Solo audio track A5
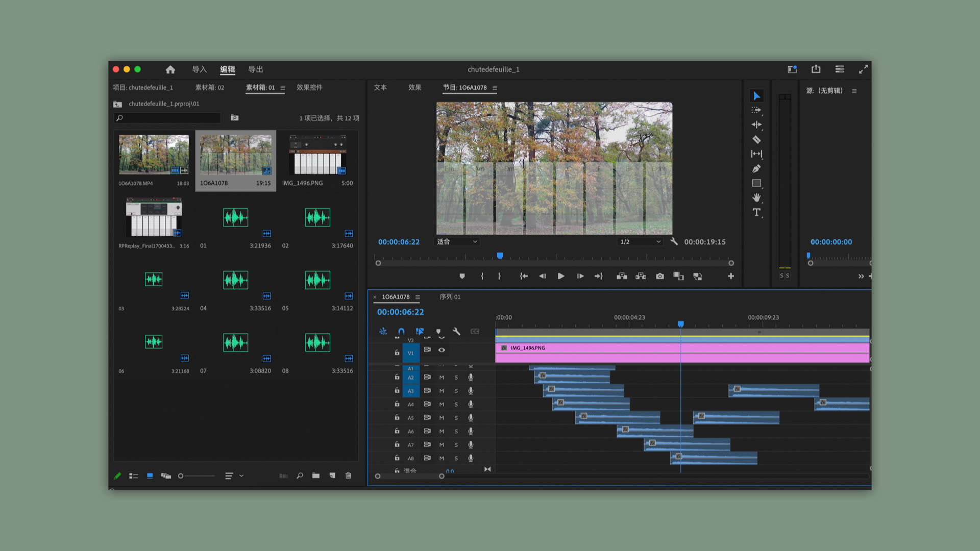980x551 pixels. pos(456,418)
